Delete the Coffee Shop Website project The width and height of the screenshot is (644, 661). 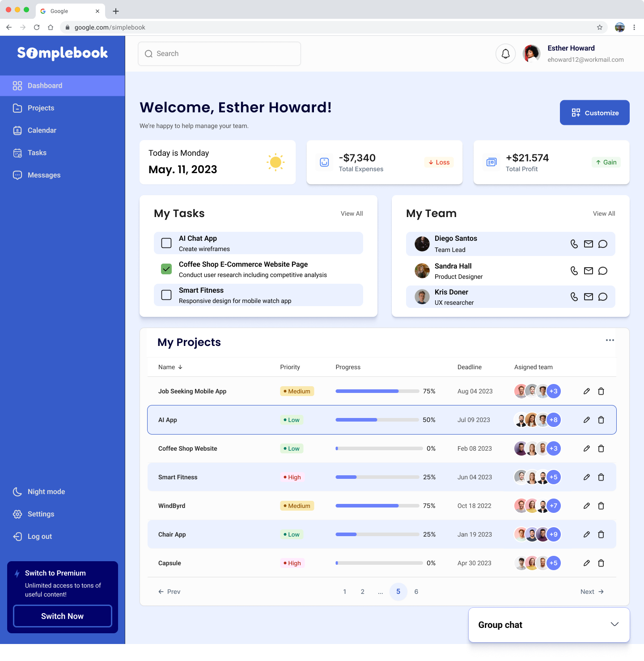click(601, 448)
